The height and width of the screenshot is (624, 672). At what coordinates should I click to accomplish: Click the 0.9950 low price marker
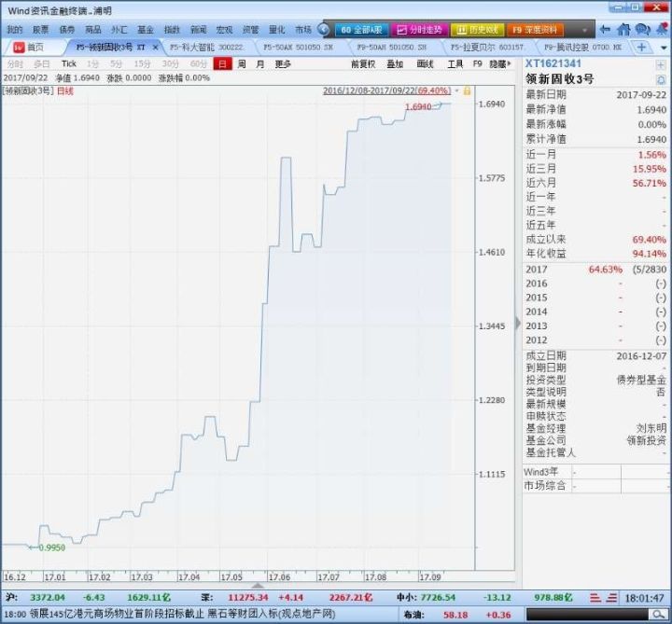coord(51,548)
